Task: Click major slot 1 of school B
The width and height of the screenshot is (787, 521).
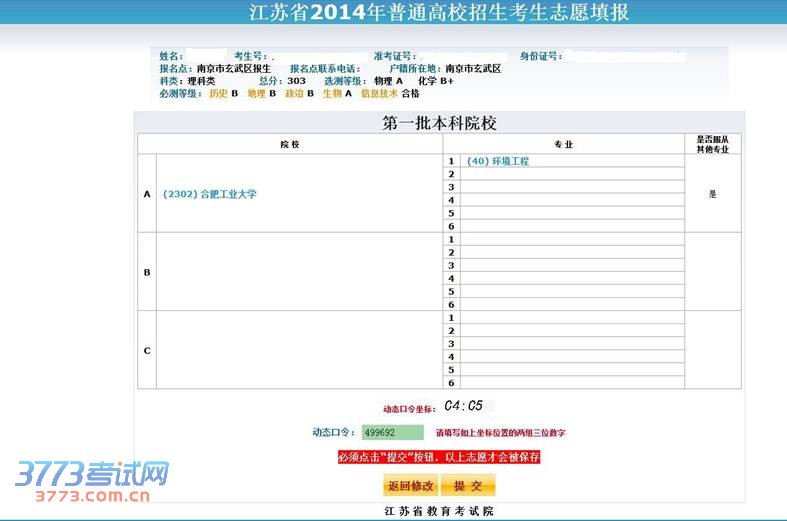Action: click(570, 239)
